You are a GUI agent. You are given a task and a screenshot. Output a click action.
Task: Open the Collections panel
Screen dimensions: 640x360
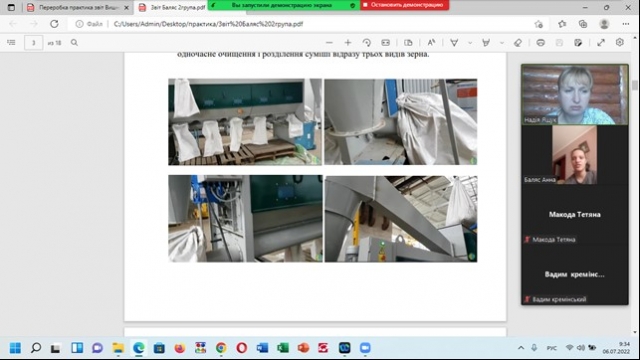click(583, 24)
